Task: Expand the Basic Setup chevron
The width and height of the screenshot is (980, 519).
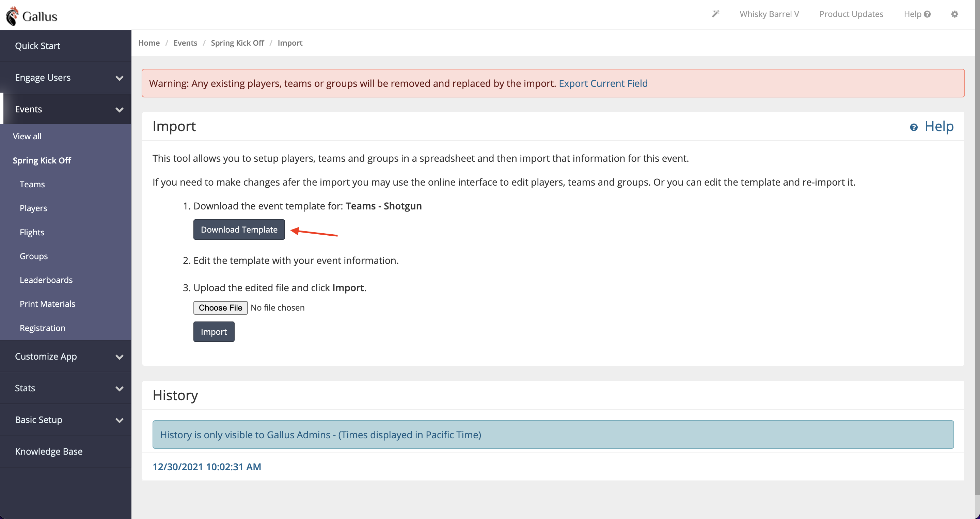Action: coord(120,420)
